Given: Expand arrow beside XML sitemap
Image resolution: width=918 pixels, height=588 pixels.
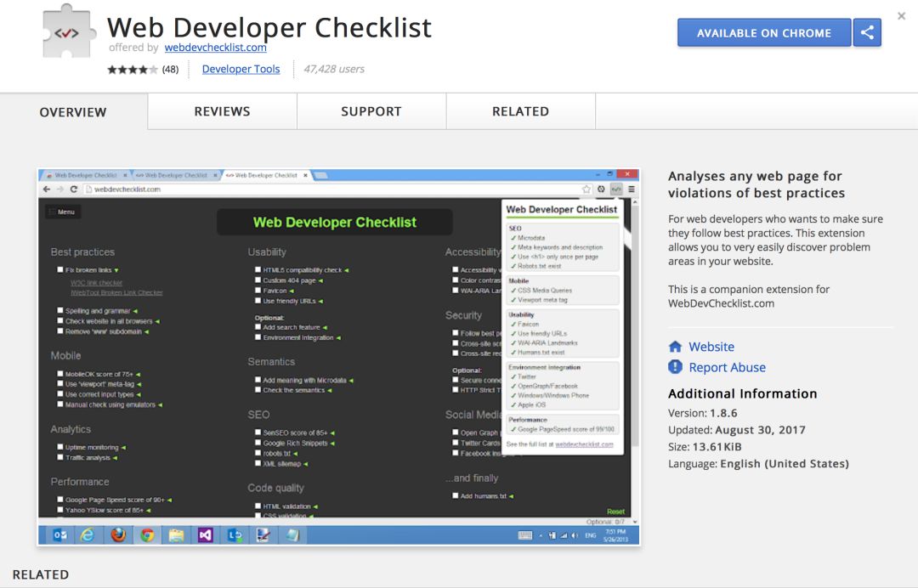Looking at the screenshot, I should click(306, 464).
